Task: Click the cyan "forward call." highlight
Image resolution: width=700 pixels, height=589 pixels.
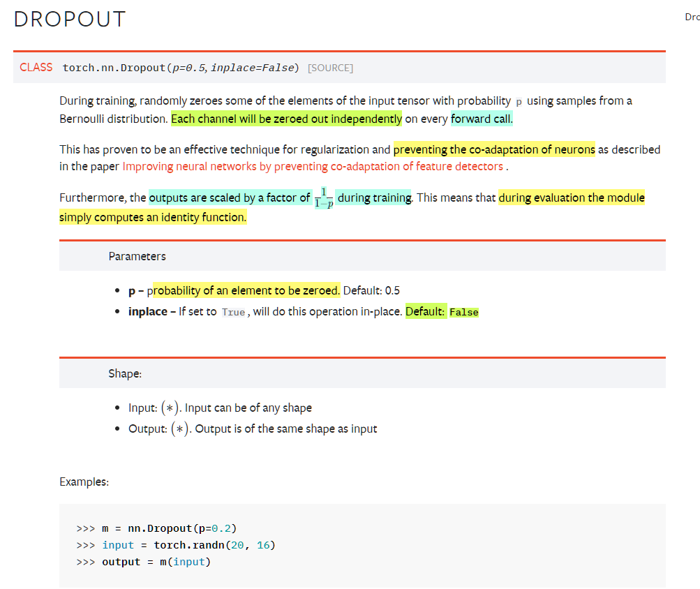Action: coord(482,119)
